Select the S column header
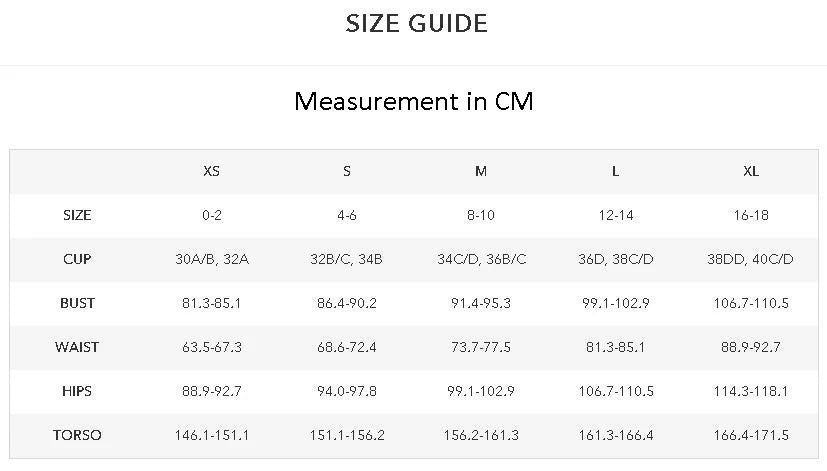The width and height of the screenshot is (827, 471). click(x=347, y=171)
